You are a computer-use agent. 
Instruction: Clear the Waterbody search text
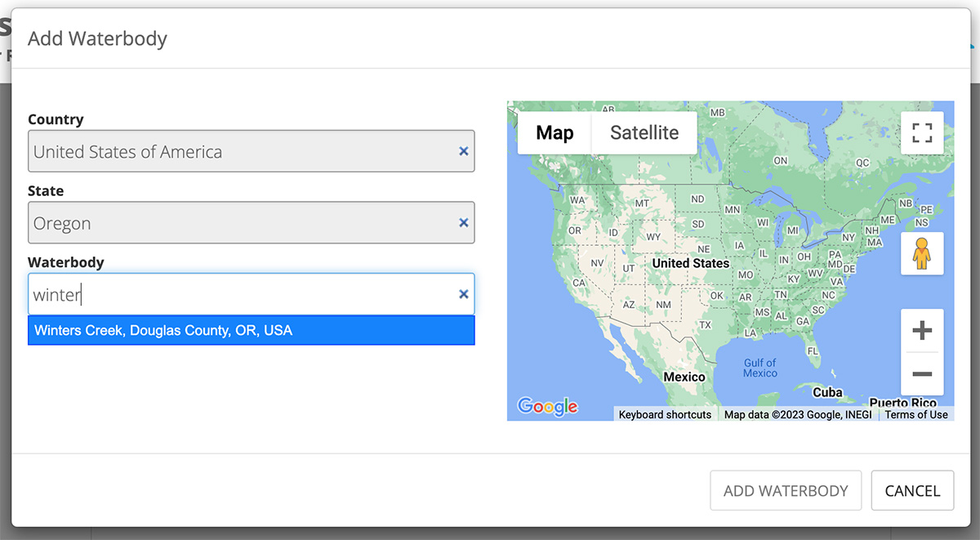[x=463, y=294]
